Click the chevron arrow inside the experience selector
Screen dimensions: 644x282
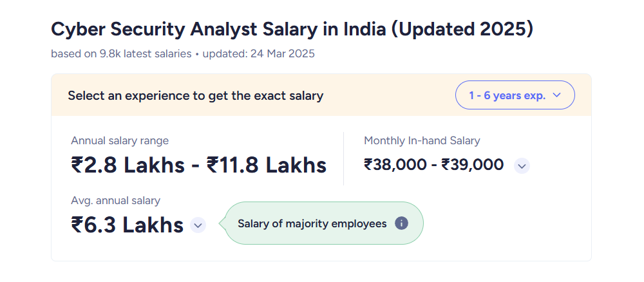coord(557,95)
